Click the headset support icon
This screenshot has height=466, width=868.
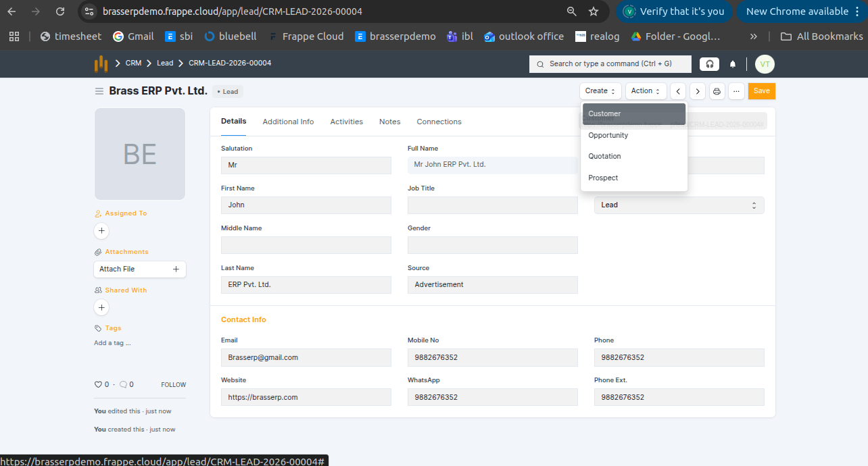[x=709, y=64]
